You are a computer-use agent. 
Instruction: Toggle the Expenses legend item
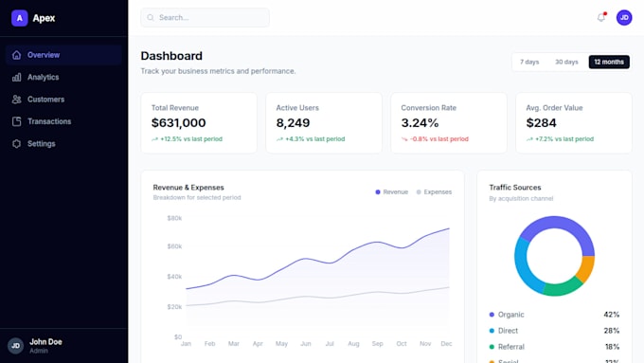click(x=434, y=192)
